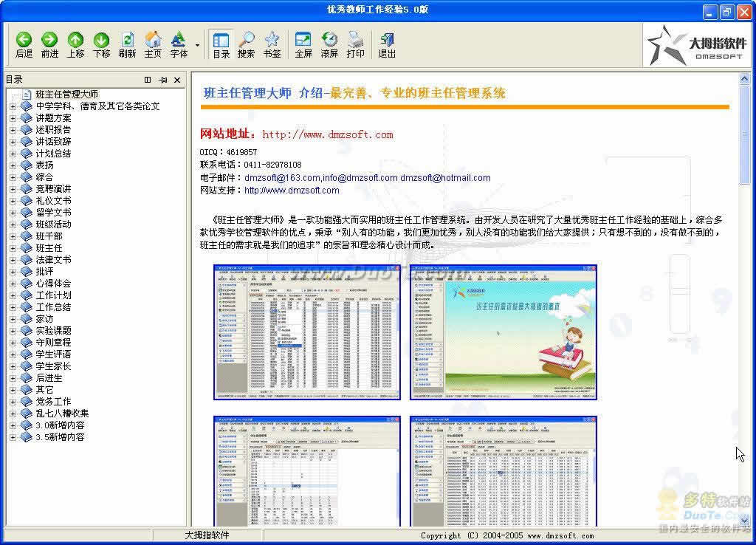Toggle 滚屏 (auto-scroll) mode
756x545 pixels.
point(329,41)
